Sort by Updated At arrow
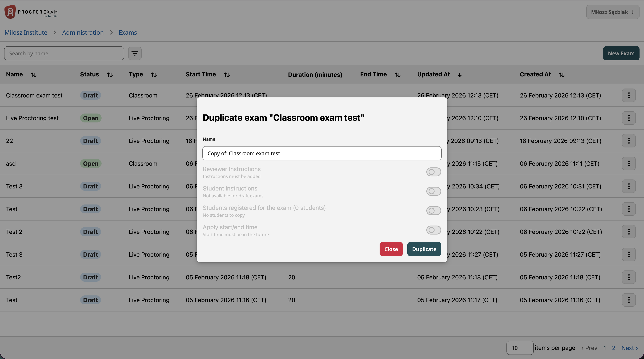 [460, 75]
